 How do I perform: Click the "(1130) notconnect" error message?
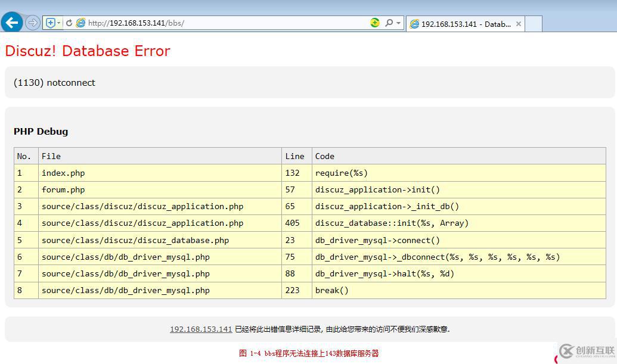(54, 83)
